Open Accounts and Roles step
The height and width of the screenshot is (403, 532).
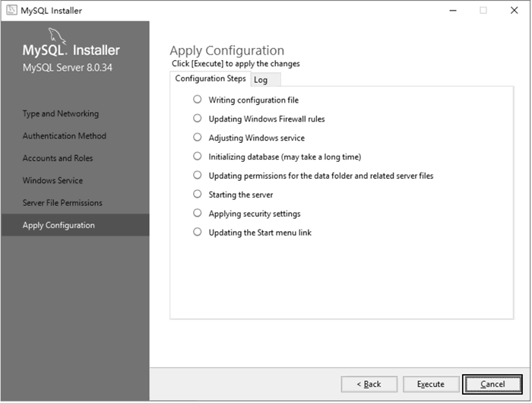[58, 158]
